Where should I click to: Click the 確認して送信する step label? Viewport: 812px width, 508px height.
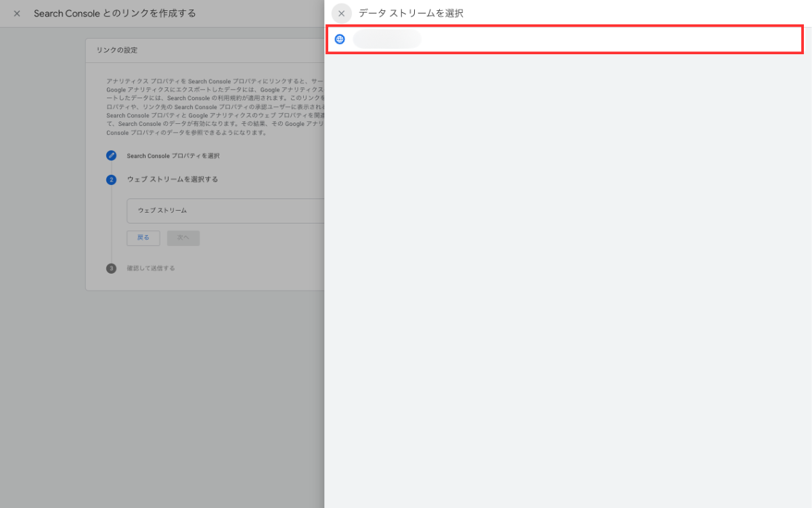click(x=151, y=268)
